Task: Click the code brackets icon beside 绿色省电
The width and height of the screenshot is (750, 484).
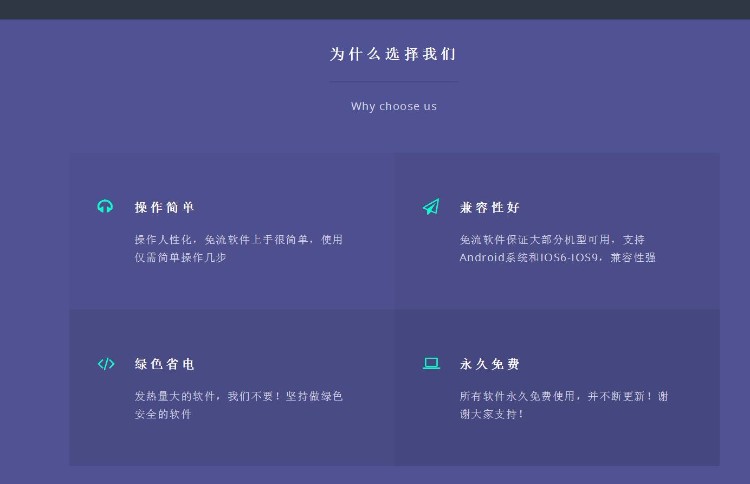Action: (106, 364)
